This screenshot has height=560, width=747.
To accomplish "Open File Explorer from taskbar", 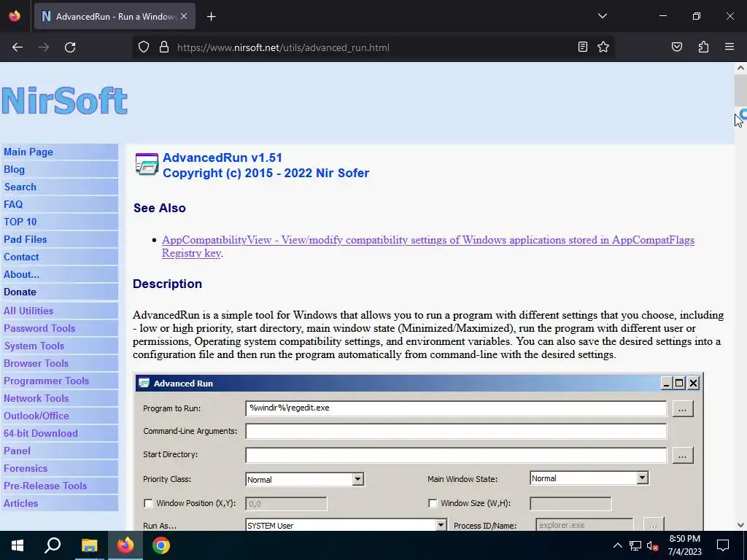I will [89, 545].
